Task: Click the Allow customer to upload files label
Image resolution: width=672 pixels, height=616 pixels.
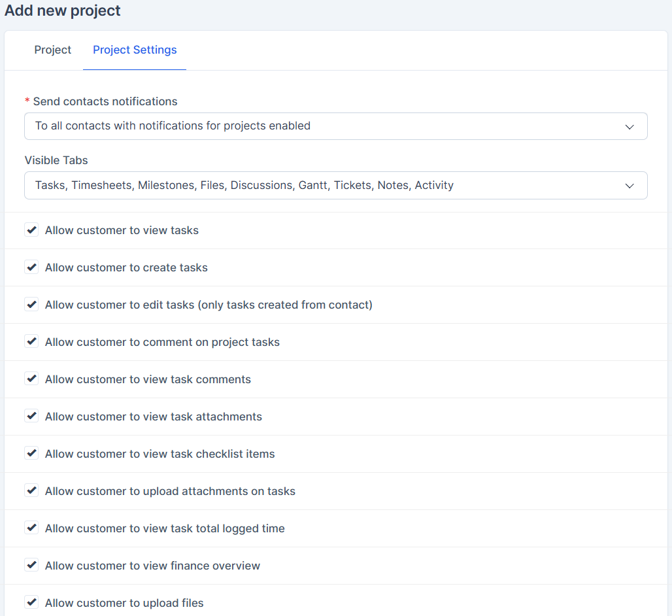Action: coord(124,603)
